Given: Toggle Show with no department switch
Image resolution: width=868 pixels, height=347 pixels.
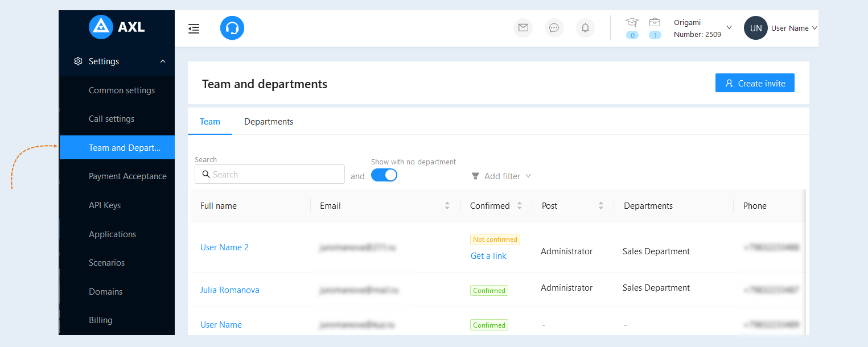Looking at the screenshot, I should [x=384, y=175].
